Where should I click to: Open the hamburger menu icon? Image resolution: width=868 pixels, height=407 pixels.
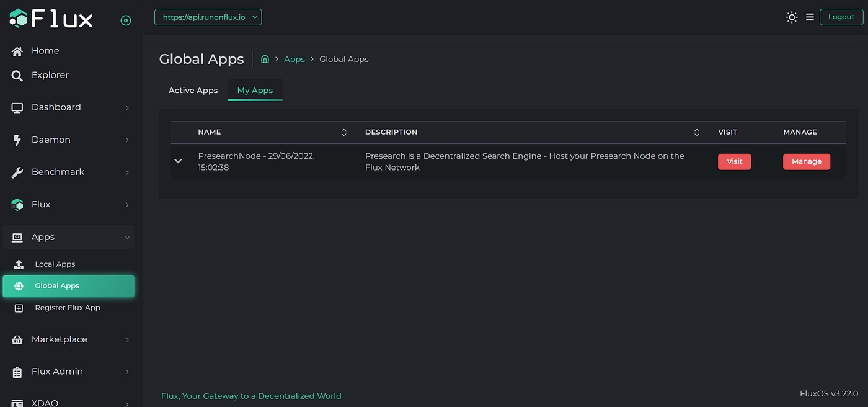coord(810,17)
